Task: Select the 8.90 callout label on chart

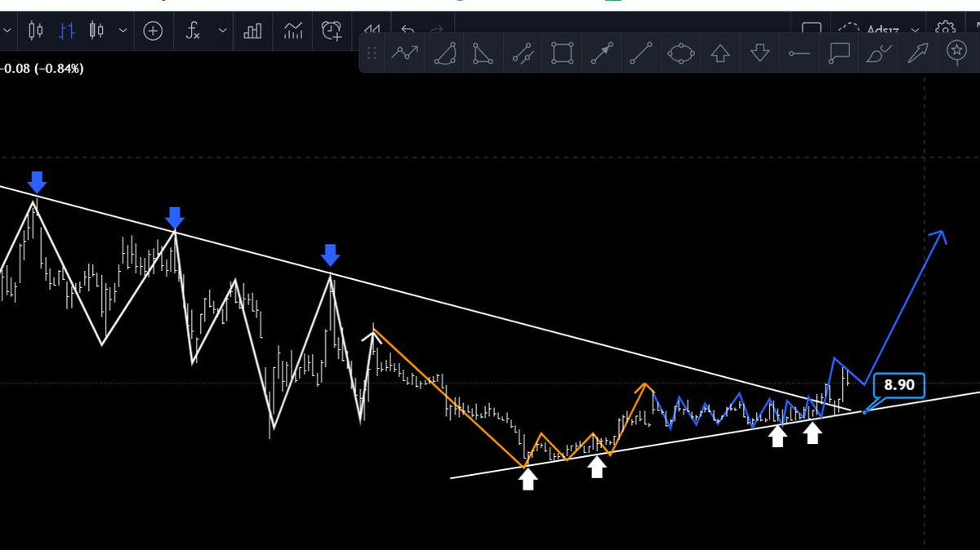Action: pyautogui.click(x=899, y=384)
